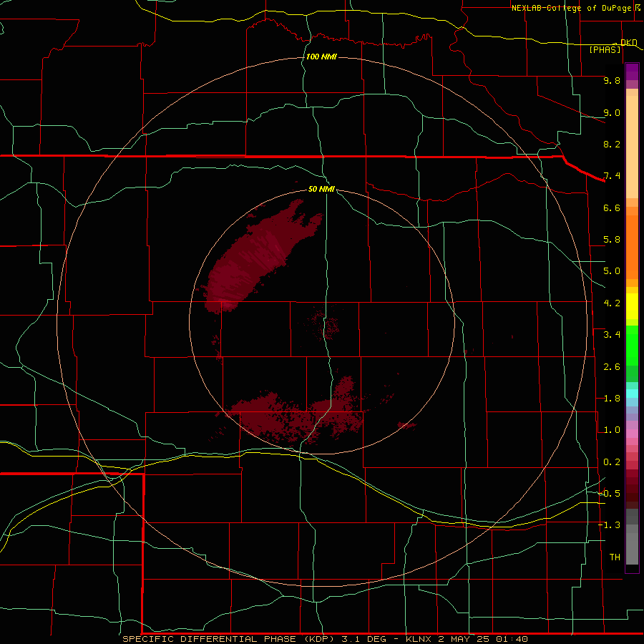644x644 pixels.
Task: Click the DKD label
Action: pyautogui.click(x=628, y=42)
